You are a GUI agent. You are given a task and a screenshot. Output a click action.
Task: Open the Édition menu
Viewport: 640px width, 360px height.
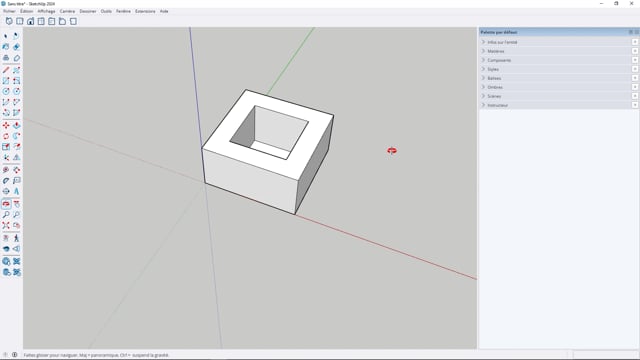(x=27, y=11)
